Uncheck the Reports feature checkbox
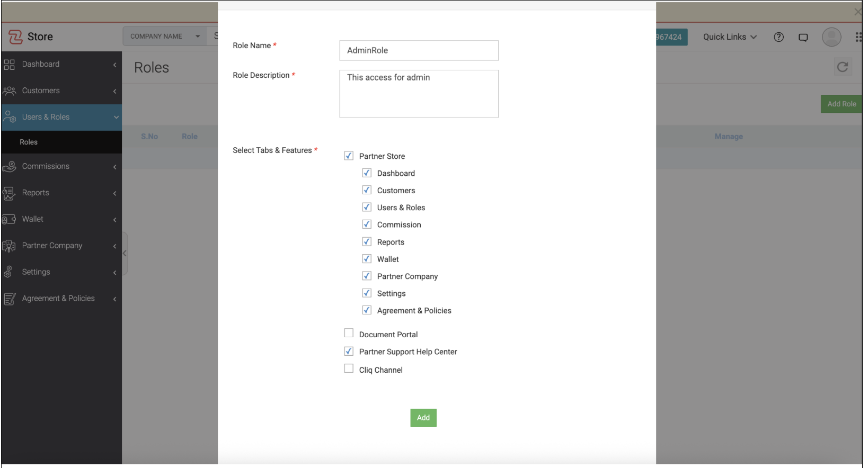Image resolution: width=868 pixels, height=468 pixels. pos(367,241)
